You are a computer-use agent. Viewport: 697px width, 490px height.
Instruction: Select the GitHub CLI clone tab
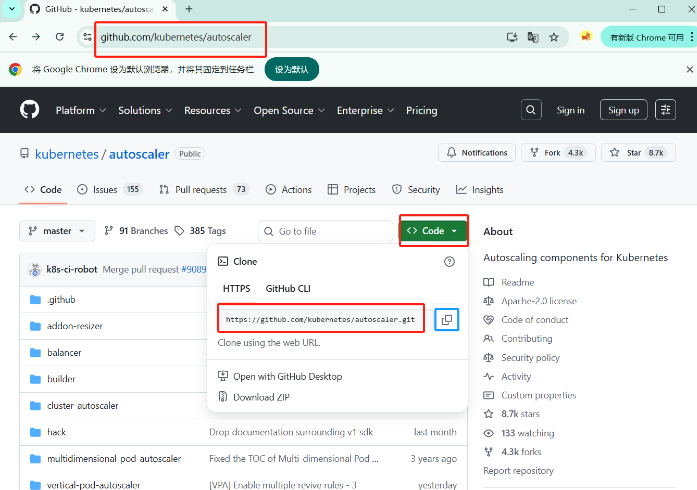(288, 289)
